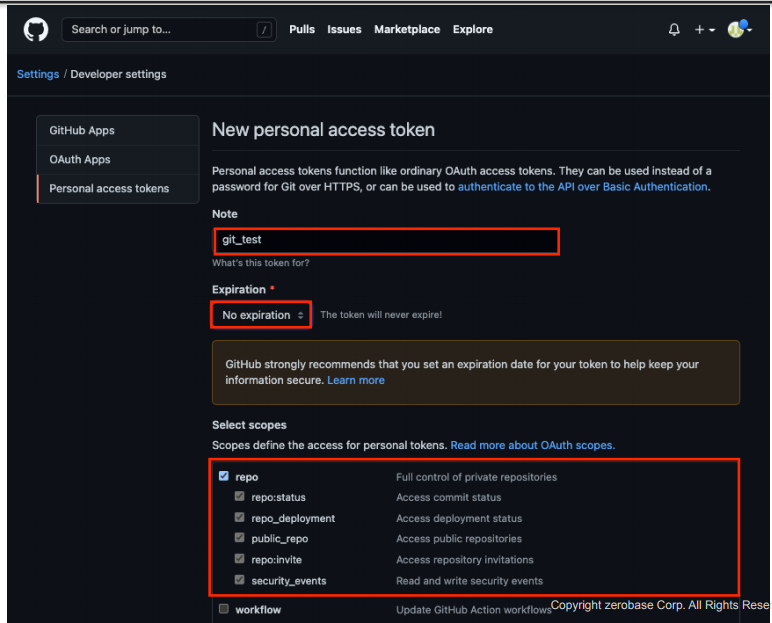Click the GitHub Octocat logo
The image size is (772, 623).
point(36,29)
